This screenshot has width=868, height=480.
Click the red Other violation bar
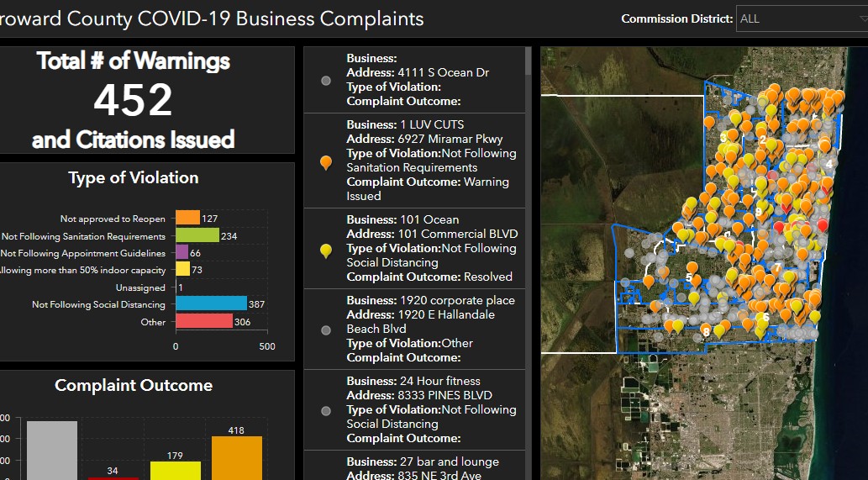204,320
